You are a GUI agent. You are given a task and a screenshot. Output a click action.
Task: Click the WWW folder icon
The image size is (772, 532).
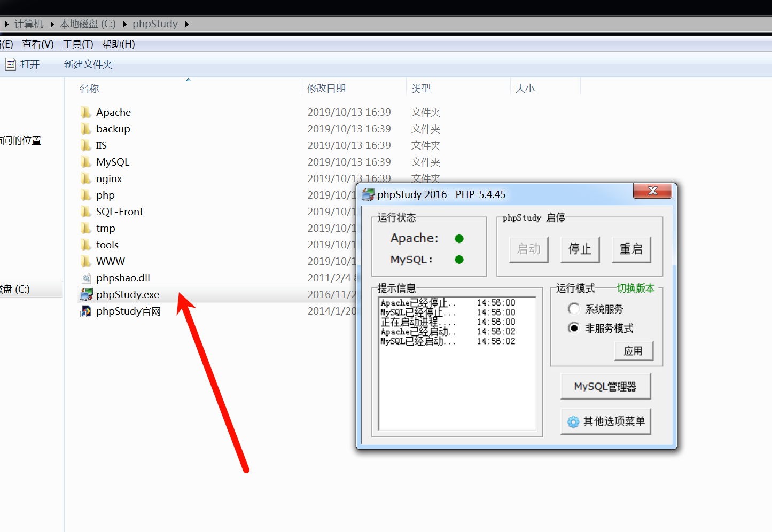[x=86, y=261]
